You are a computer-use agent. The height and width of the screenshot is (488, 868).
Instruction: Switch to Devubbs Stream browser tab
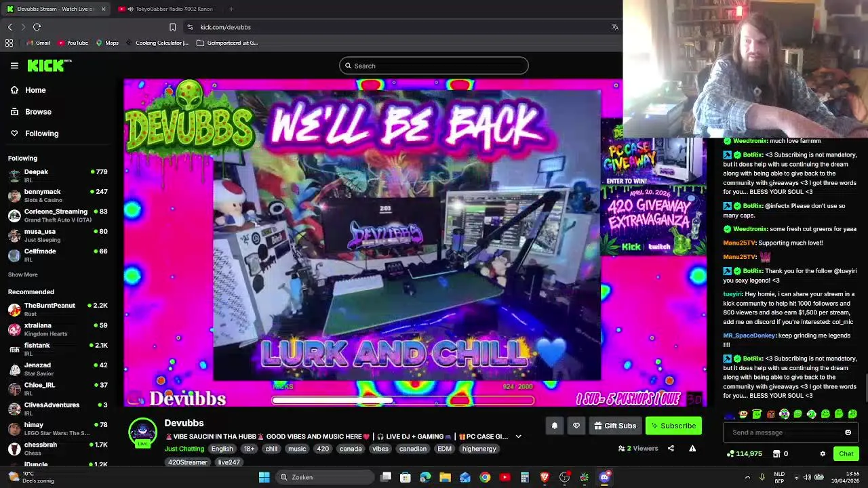pyautogui.click(x=56, y=9)
